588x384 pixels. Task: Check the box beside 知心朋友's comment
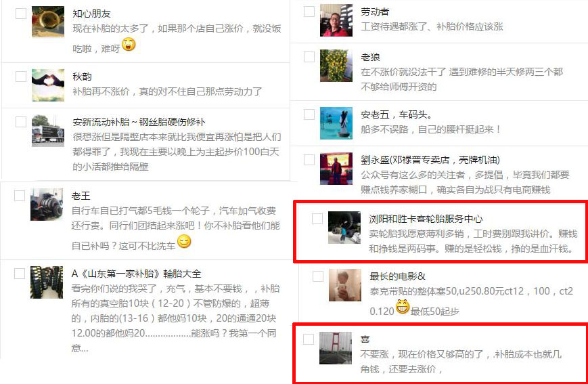[x=21, y=14]
